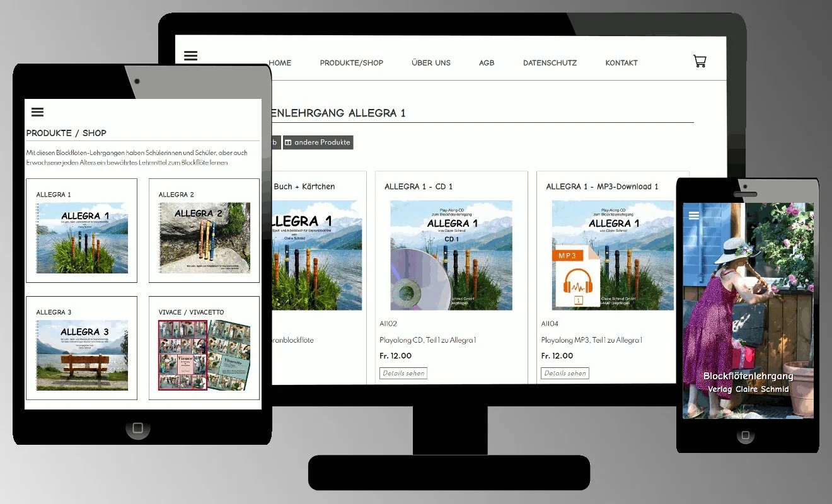Select AGB in the navigation
832x504 pixels.
[x=487, y=63]
